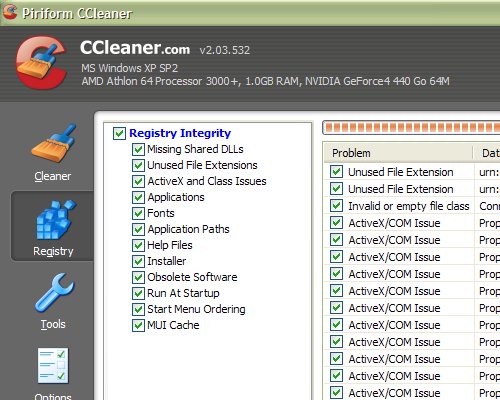Open the Registry tab label
Viewport: 500px width, 400px height.
53,252
